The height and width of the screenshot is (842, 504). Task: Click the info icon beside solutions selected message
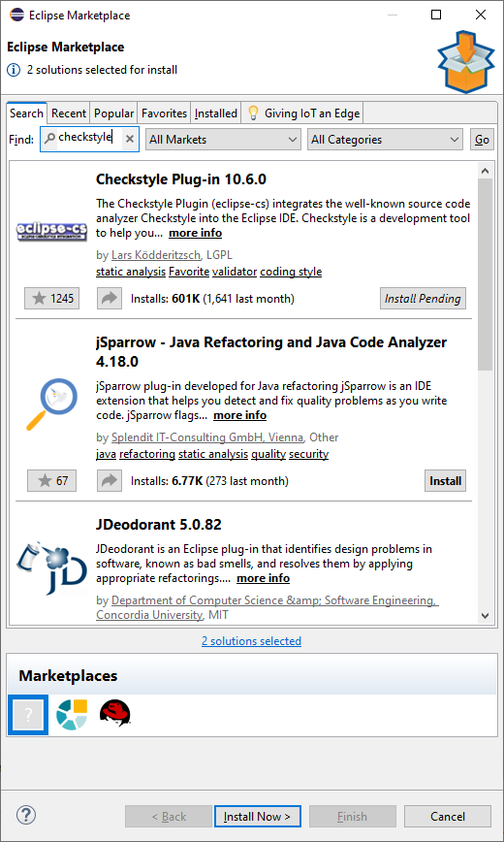(14, 70)
